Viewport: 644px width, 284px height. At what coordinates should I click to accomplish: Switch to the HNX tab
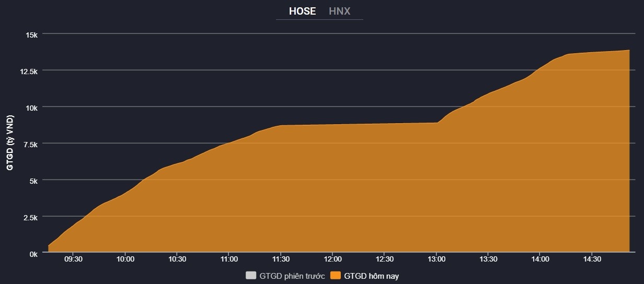click(340, 11)
